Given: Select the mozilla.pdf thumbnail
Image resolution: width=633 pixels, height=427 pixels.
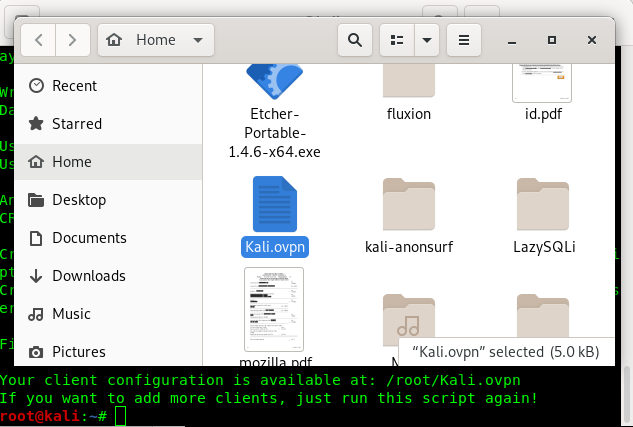Looking at the screenshot, I should [x=274, y=309].
